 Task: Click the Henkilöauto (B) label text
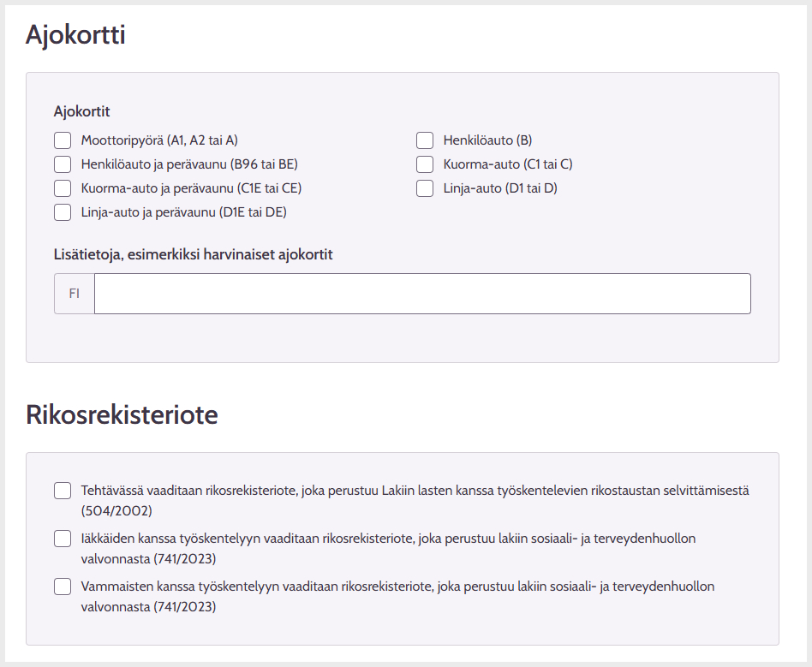tap(488, 140)
